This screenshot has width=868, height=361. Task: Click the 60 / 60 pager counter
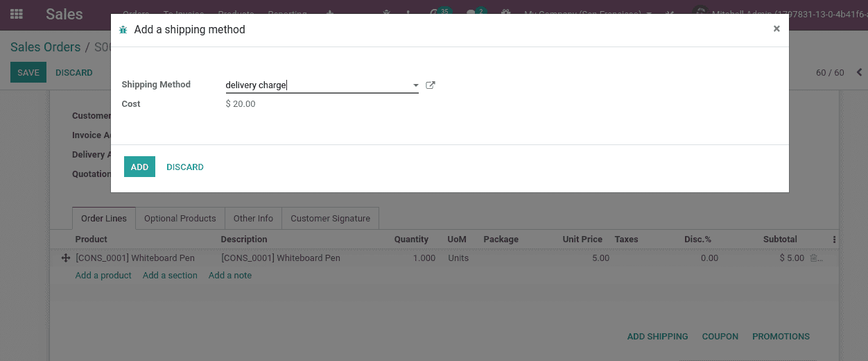(x=830, y=73)
